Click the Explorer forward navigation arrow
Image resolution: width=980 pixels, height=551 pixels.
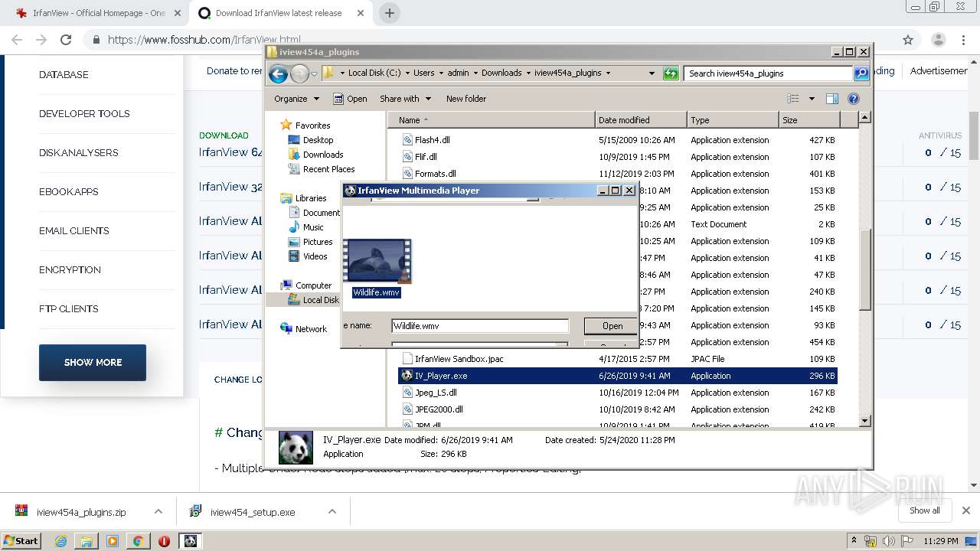pos(299,73)
